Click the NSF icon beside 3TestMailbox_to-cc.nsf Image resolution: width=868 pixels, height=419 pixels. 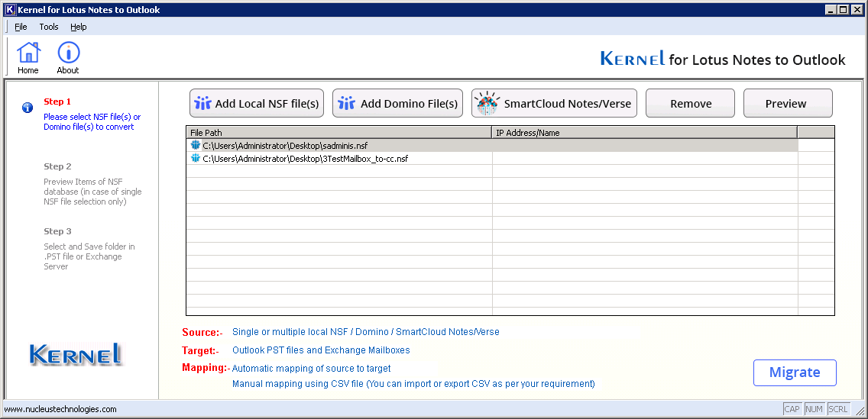tap(196, 158)
